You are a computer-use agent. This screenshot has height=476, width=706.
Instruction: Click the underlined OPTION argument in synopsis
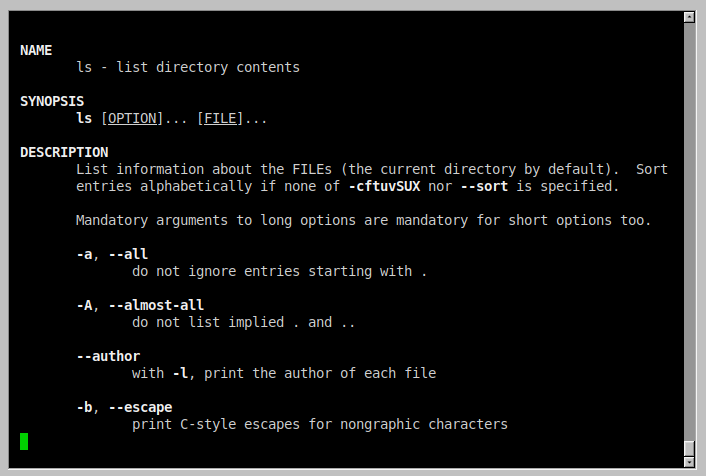pos(132,118)
